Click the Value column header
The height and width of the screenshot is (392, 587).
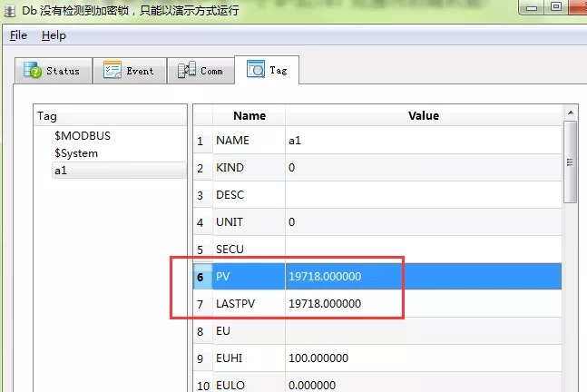423,115
